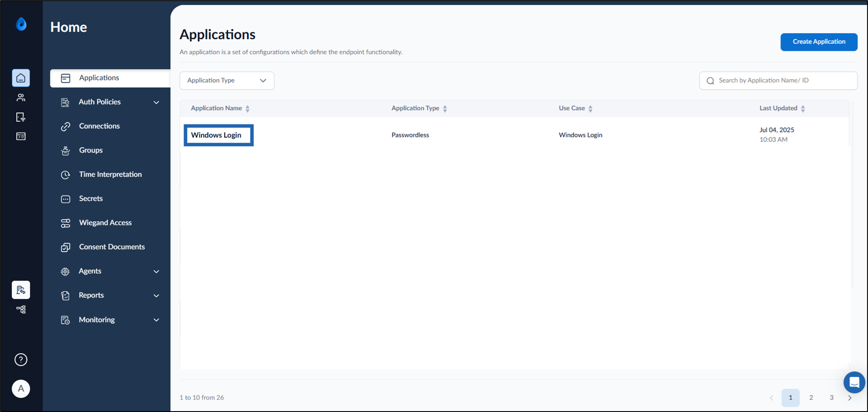Click the Auth Policies menu label
The image size is (868, 412).
pyautogui.click(x=100, y=102)
